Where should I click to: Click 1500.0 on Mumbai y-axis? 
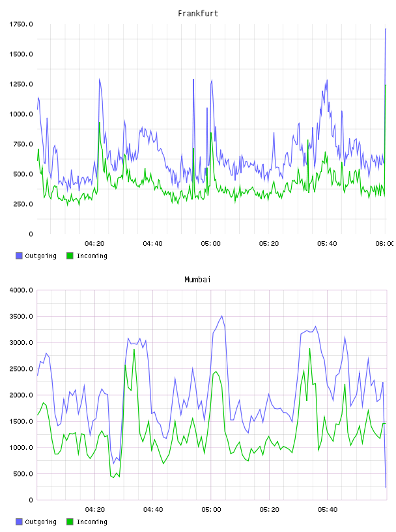21,421
